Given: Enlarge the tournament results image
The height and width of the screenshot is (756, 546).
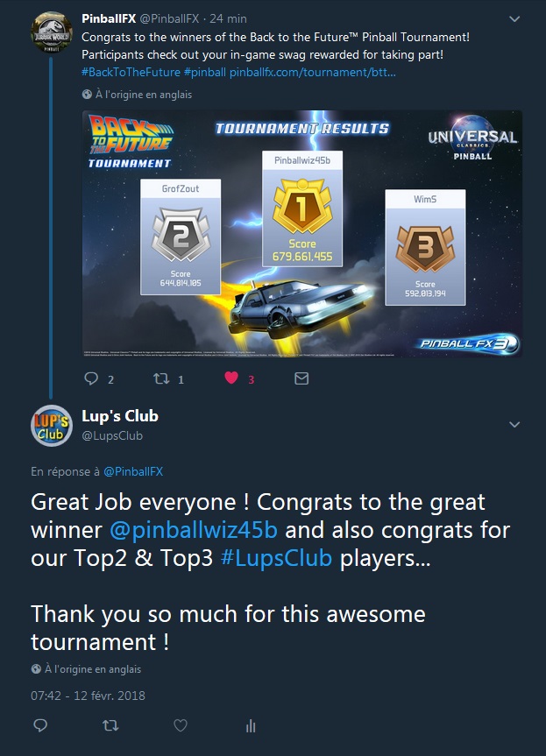Looking at the screenshot, I should [302, 234].
